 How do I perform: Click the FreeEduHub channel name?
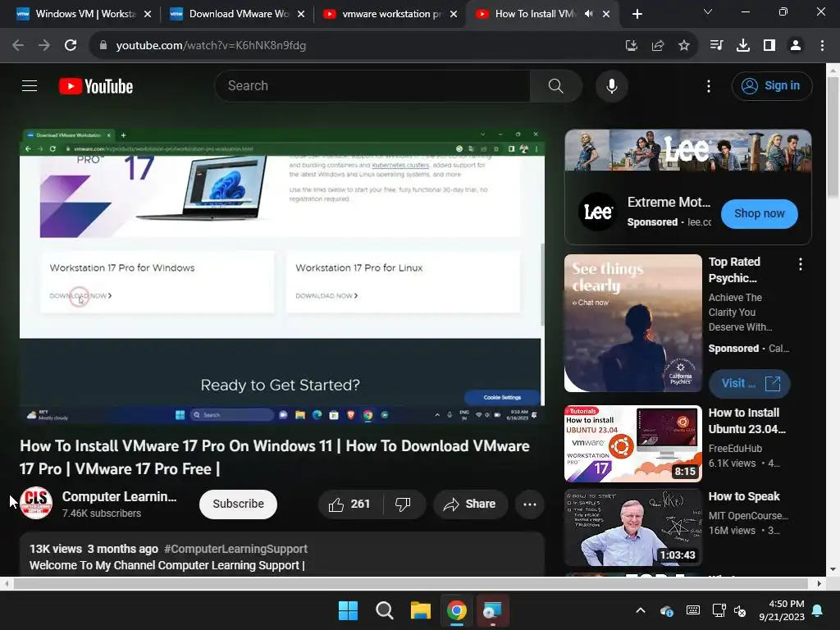[x=735, y=449]
